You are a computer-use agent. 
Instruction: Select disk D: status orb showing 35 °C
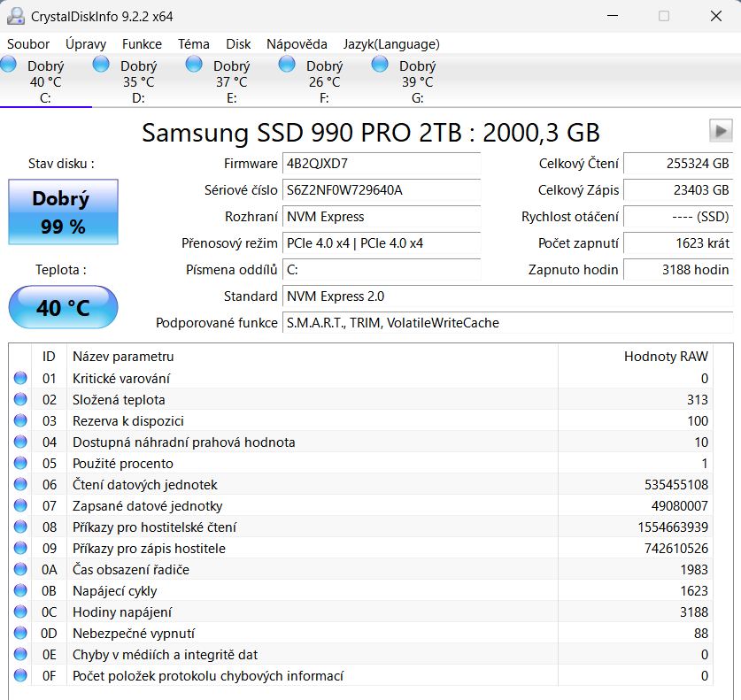[101, 65]
